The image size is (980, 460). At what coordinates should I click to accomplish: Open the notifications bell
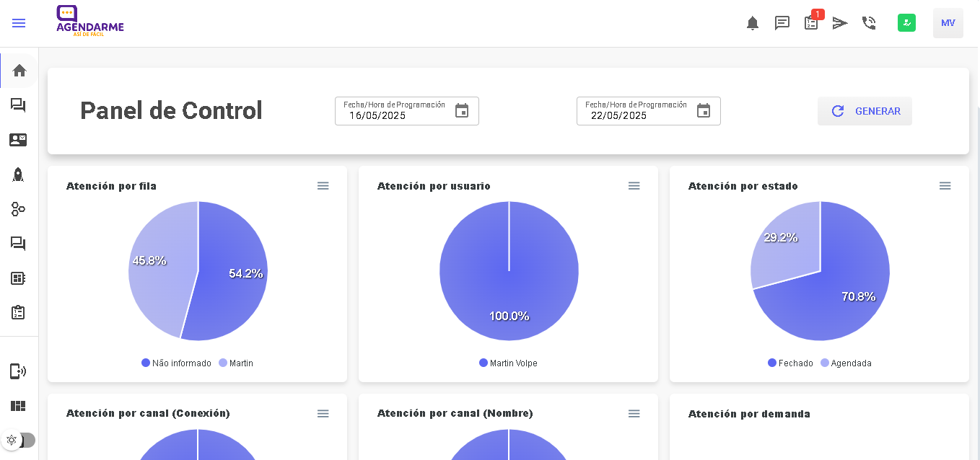(x=753, y=23)
